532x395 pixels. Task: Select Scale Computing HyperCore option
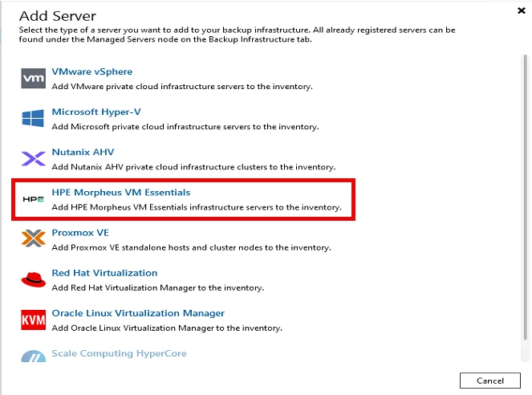(119, 353)
